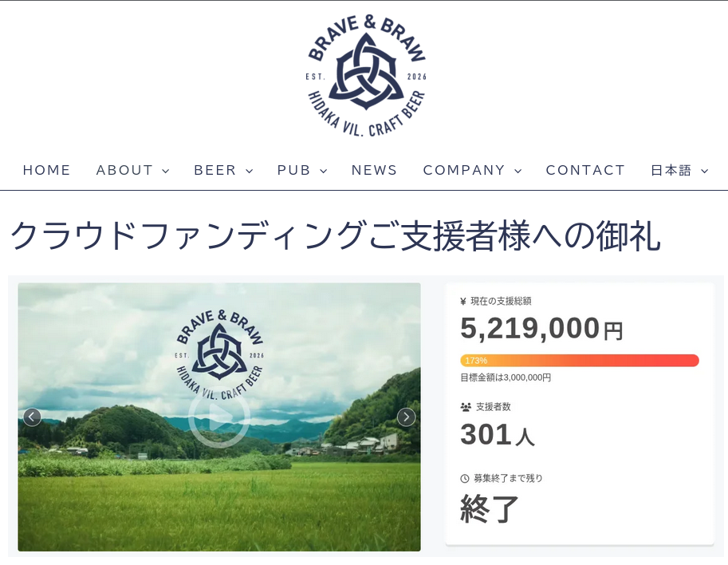The height and width of the screenshot is (565, 728).
Task: Click the 301人 supporter count
Action: [498, 435]
